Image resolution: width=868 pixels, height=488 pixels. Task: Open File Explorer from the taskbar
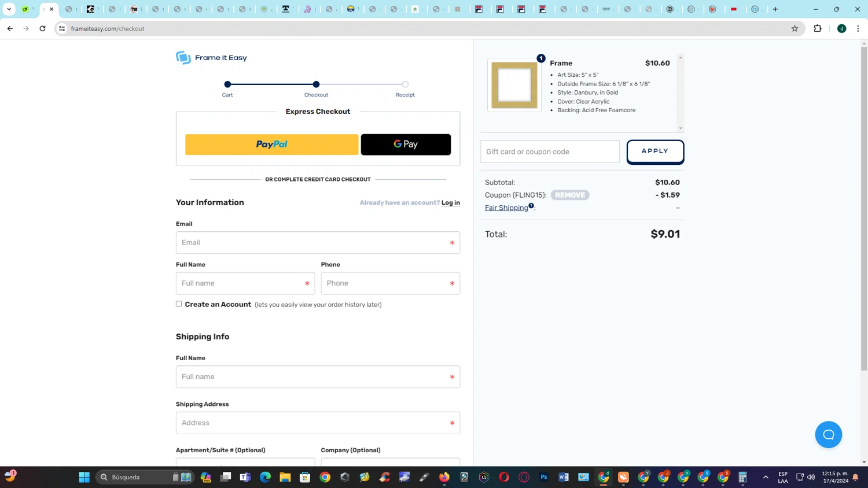285,477
